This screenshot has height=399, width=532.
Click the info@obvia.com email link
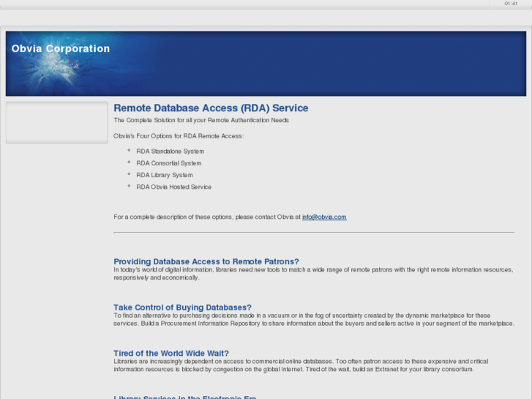[x=324, y=217]
